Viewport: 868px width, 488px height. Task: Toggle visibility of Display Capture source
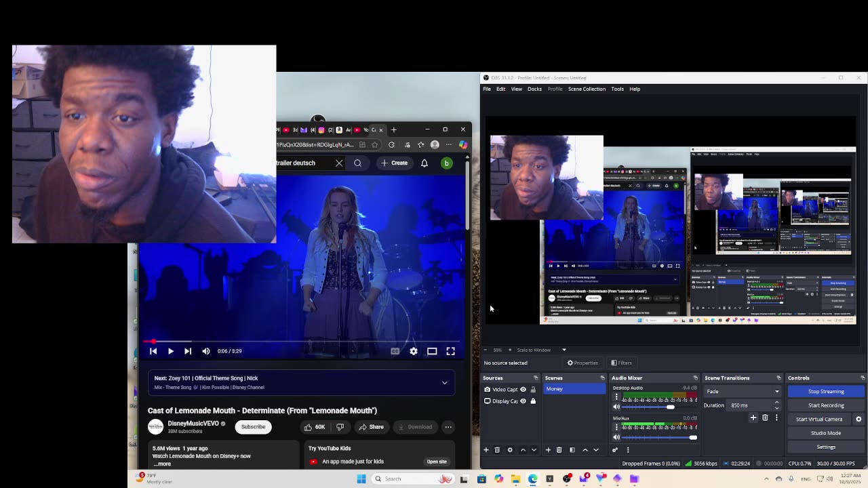point(523,401)
